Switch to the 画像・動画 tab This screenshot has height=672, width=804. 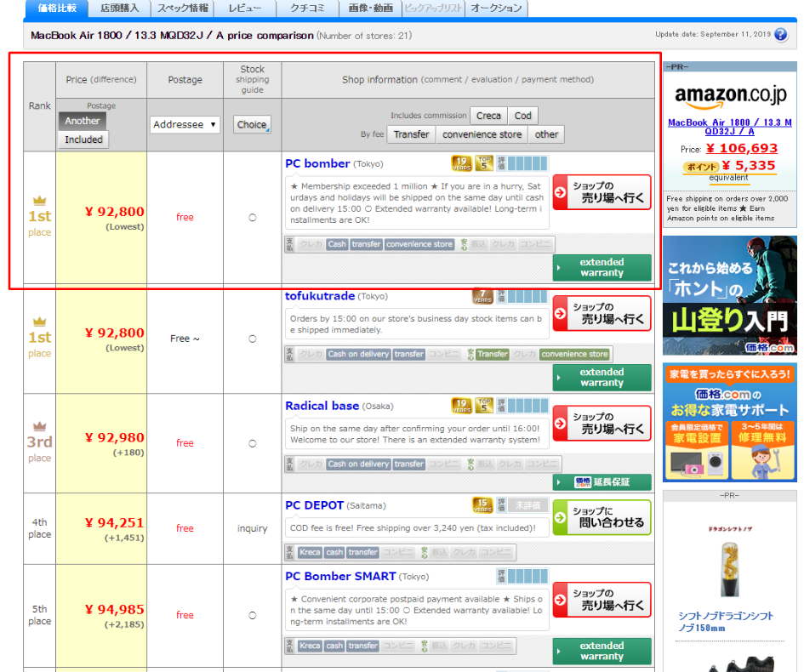(x=371, y=9)
